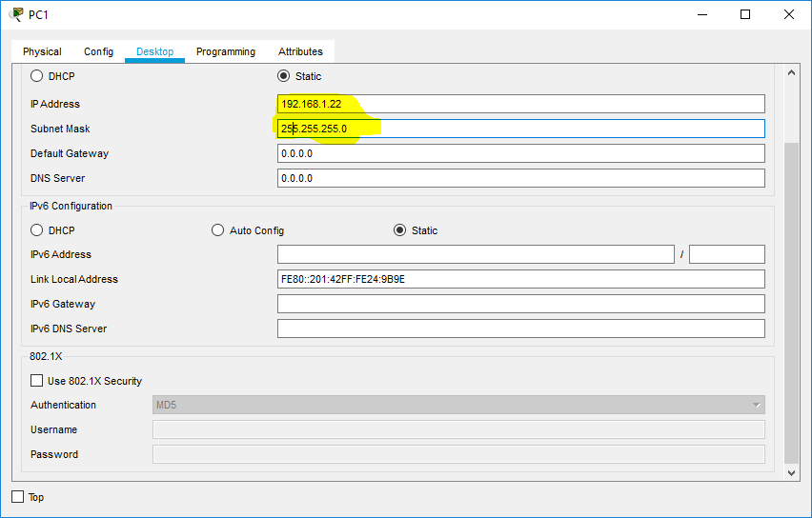The height and width of the screenshot is (518, 812).
Task: Select DHCP under IPv6 Configuration
Action: (x=38, y=230)
